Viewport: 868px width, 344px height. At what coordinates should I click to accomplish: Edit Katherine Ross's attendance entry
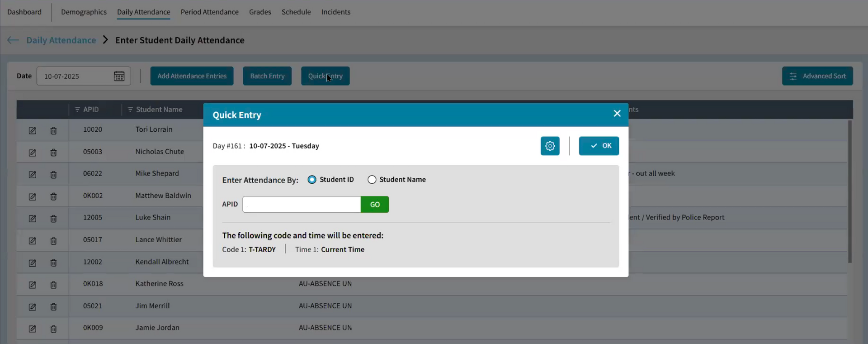(x=32, y=285)
